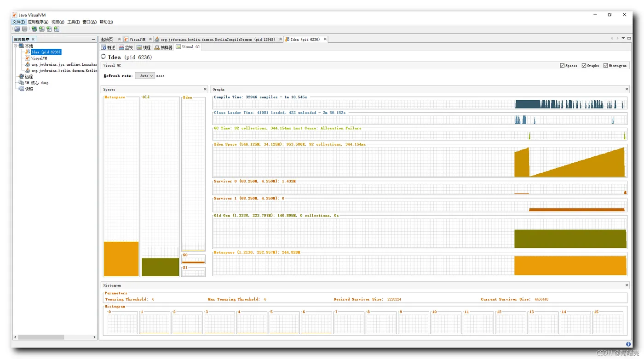Click the VisualVM tree node icon

click(28, 58)
